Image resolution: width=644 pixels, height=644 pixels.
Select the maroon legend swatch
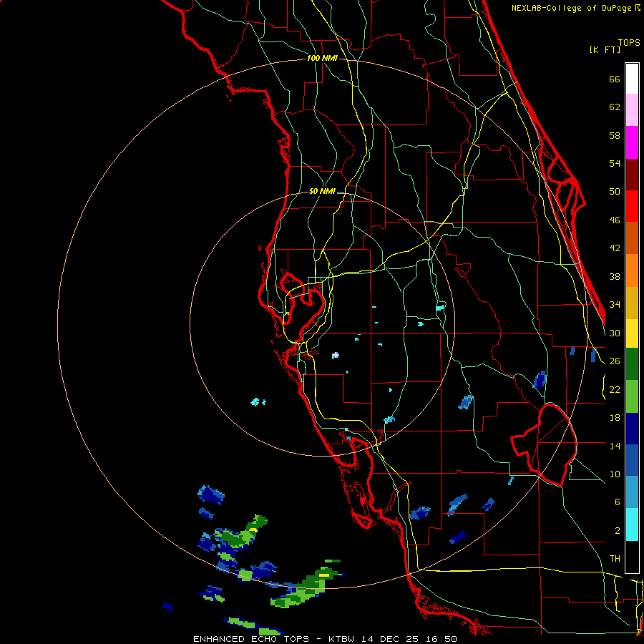632,175
